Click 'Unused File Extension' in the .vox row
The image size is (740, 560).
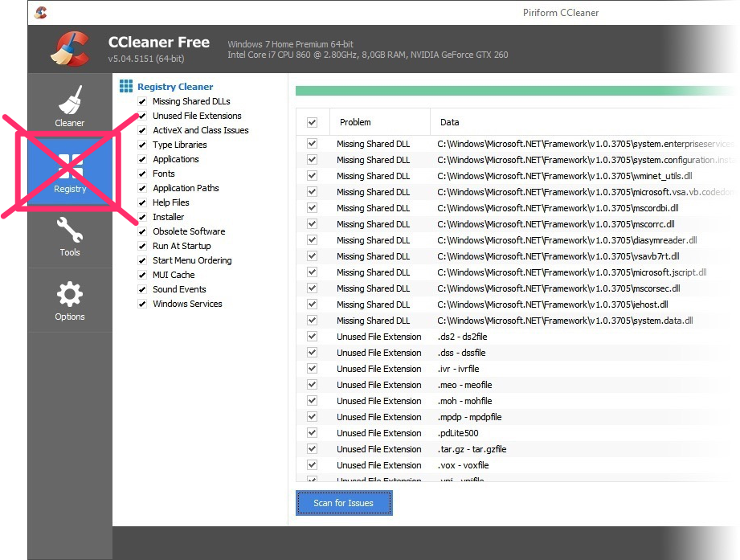tap(379, 465)
